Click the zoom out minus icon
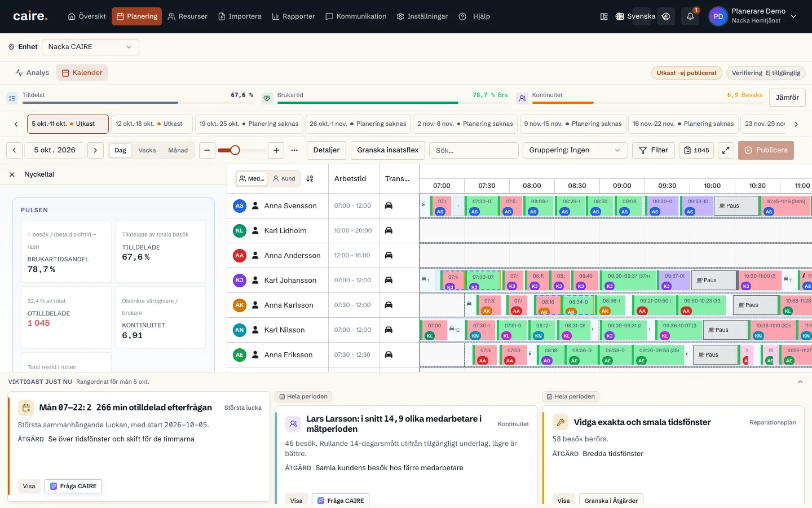Image resolution: width=812 pixels, height=508 pixels. click(207, 150)
